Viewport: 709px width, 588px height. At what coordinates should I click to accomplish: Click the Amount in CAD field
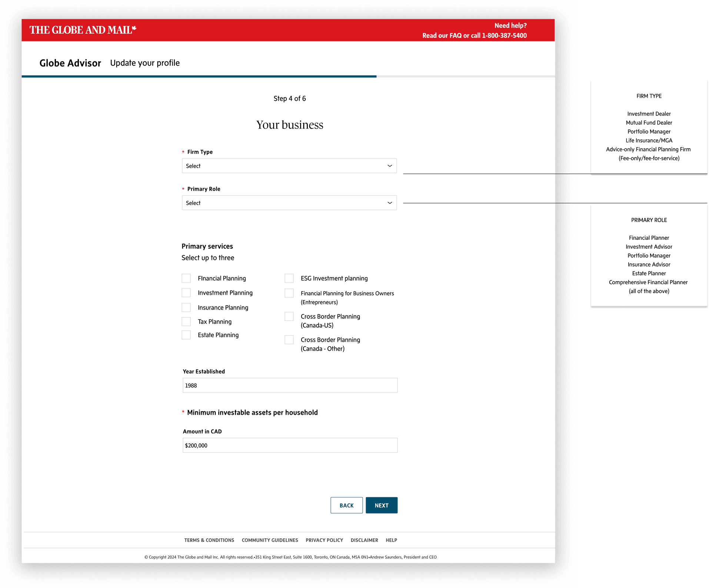click(290, 445)
